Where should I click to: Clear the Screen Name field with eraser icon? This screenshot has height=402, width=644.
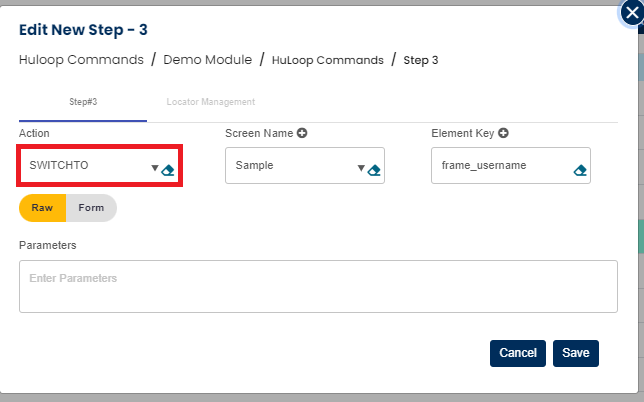[x=374, y=169]
